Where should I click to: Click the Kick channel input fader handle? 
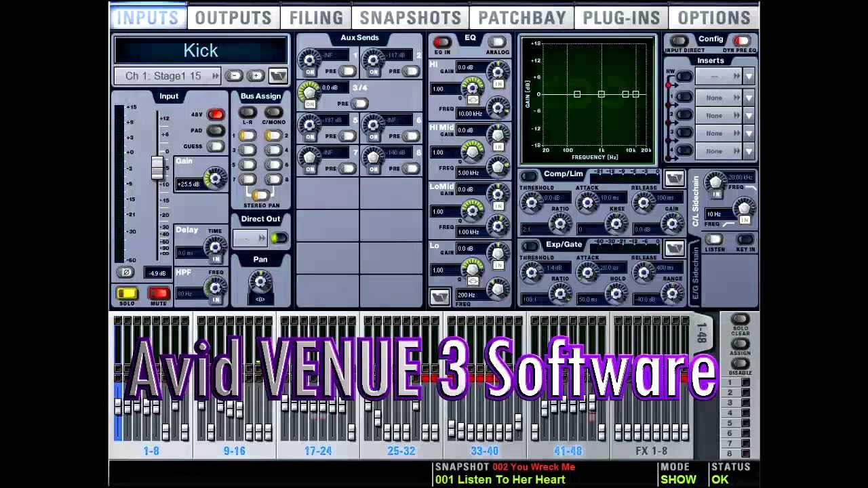157,167
